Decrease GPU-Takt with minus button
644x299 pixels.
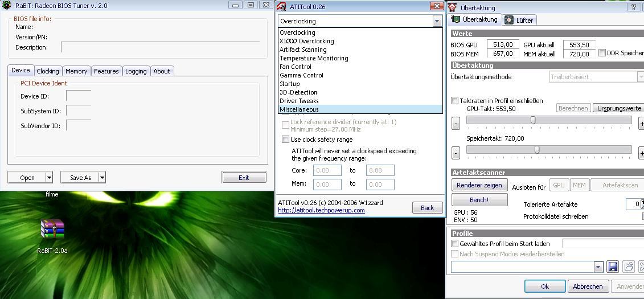click(456, 123)
